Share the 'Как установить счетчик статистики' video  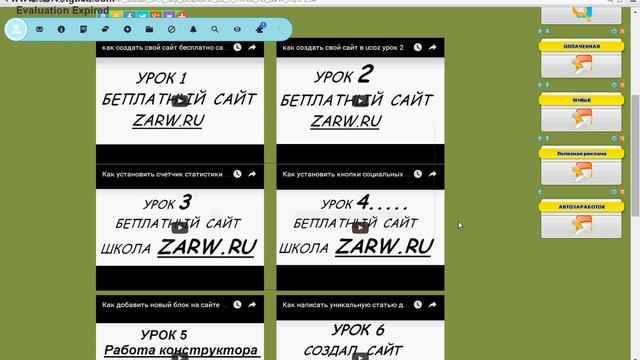pyautogui.click(x=252, y=174)
